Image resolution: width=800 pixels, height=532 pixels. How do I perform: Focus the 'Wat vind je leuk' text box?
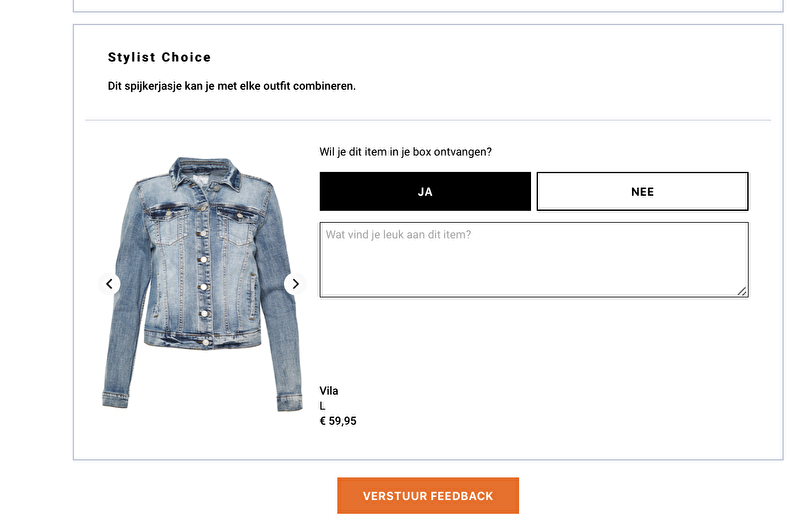pos(533,259)
